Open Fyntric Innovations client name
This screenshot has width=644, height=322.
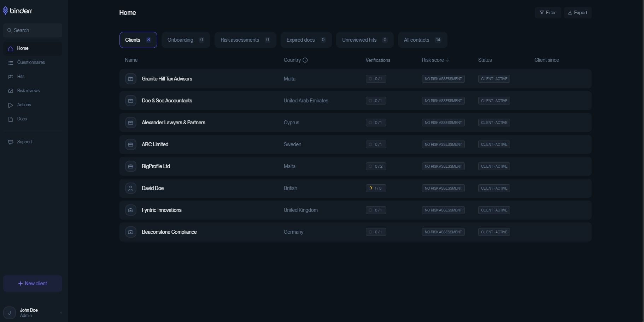pyautogui.click(x=162, y=210)
